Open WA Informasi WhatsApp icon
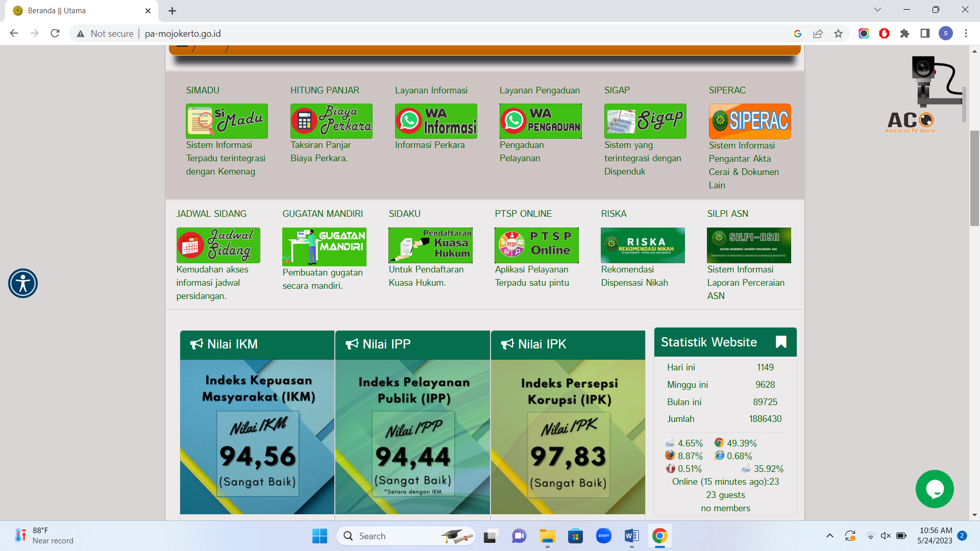980x551 pixels. pyautogui.click(x=436, y=121)
